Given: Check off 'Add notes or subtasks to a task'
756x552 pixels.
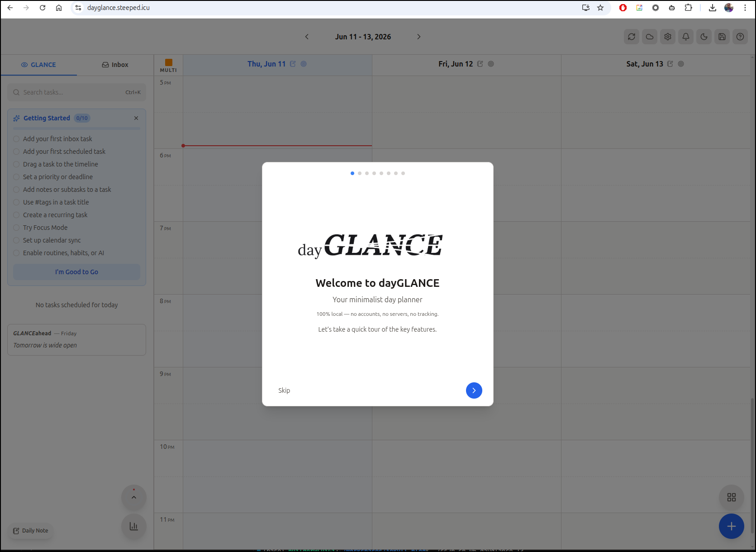Looking at the screenshot, I should tap(16, 190).
